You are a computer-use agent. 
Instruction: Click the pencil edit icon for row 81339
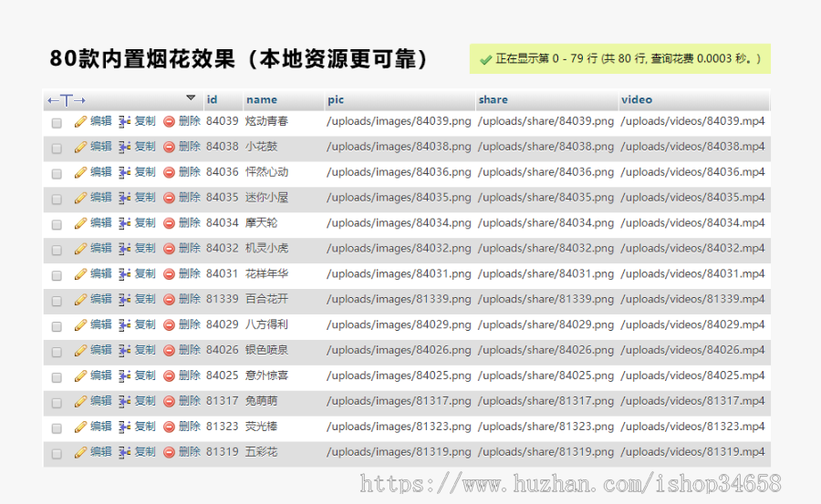coord(80,300)
